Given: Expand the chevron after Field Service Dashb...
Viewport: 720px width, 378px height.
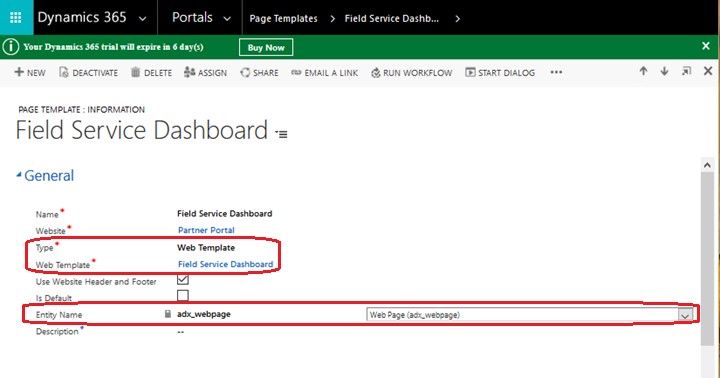Looking at the screenshot, I should (457, 19).
